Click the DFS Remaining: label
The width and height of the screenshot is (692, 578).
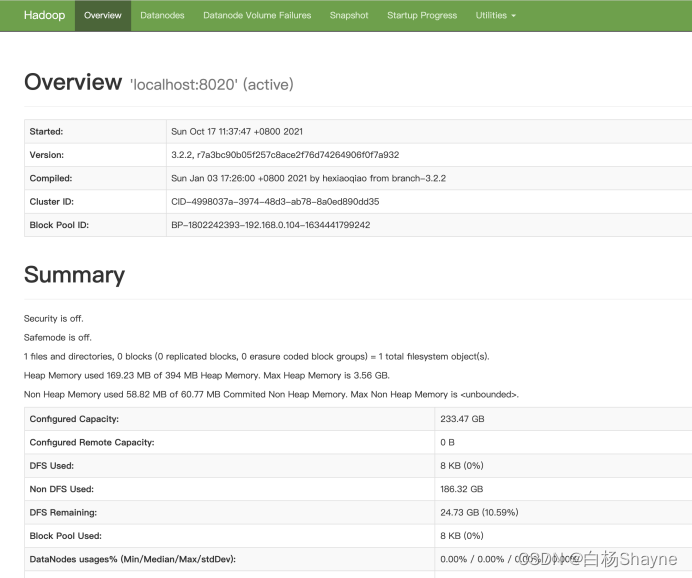coord(63,513)
